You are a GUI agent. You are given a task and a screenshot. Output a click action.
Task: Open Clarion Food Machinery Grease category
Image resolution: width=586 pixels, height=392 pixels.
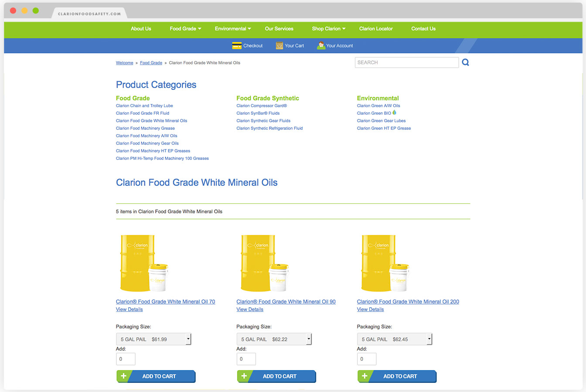[x=145, y=128]
